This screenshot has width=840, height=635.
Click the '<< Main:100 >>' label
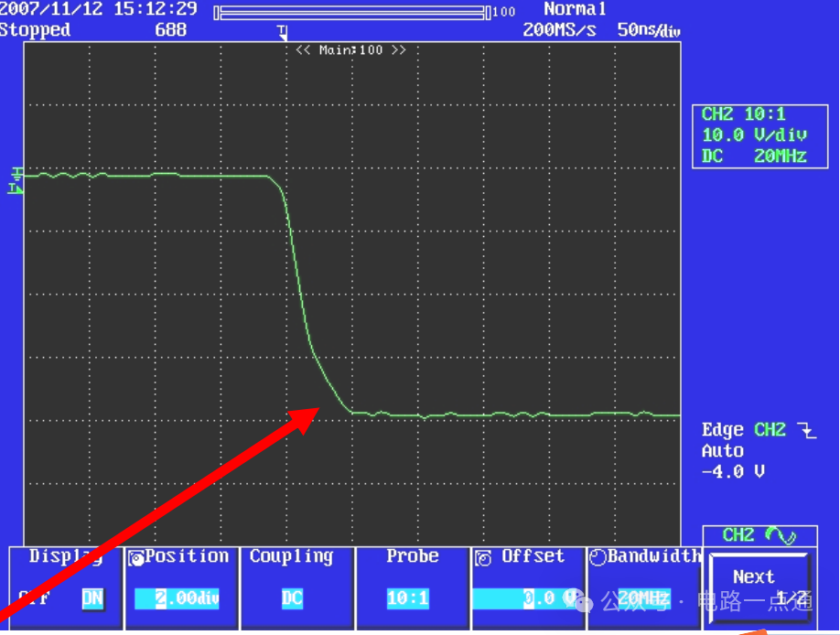pos(350,50)
